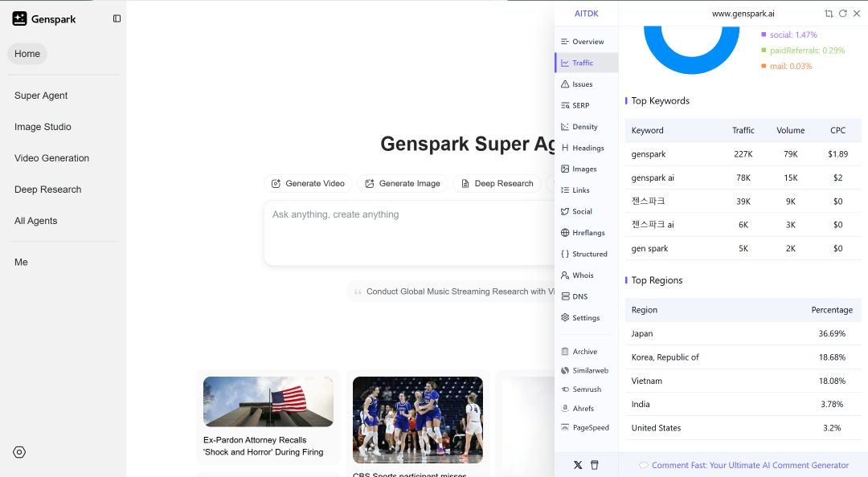Open AITDK Settings
This screenshot has height=477, width=868.
point(586,318)
